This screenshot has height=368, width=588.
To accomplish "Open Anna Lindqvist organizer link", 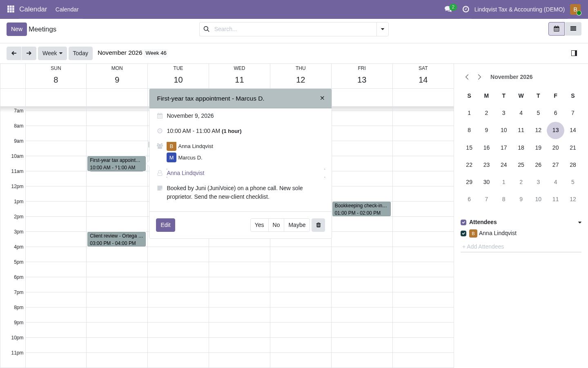I will pyautogui.click(x=185, y=173).
